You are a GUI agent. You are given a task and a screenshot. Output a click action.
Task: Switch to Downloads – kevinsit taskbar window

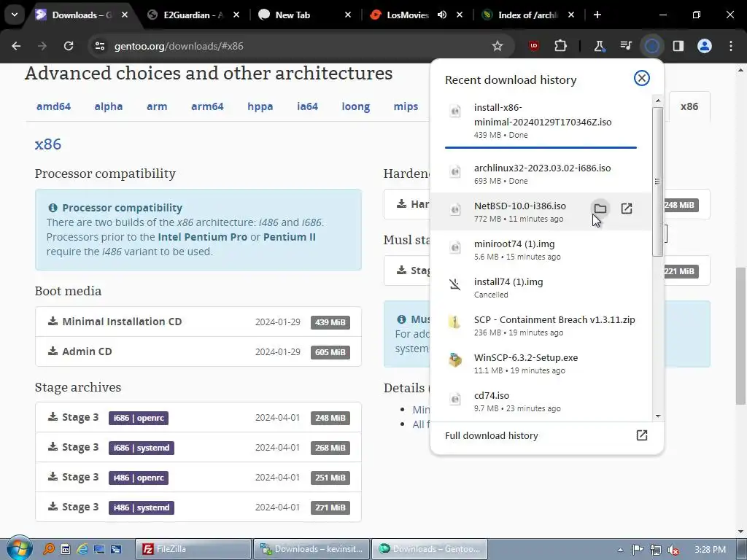click(x=311, y=549)
